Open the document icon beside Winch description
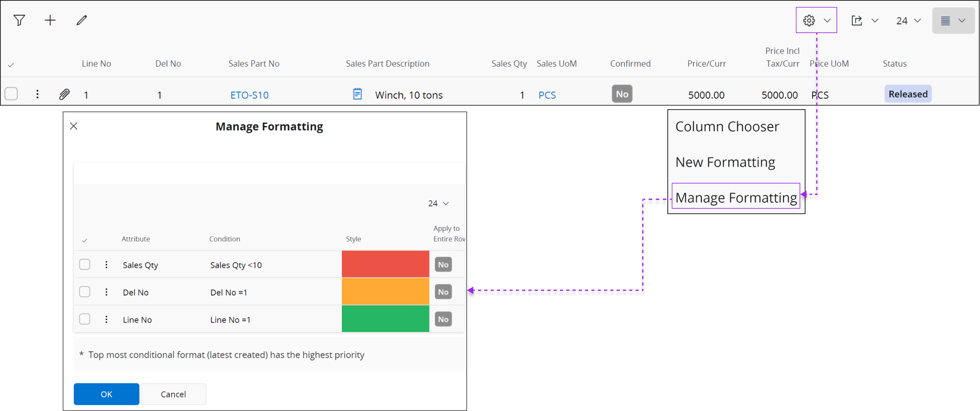Image resolution: width=980 pixels, height=411 pixels. pyautogui.click(x=358, y=94)
